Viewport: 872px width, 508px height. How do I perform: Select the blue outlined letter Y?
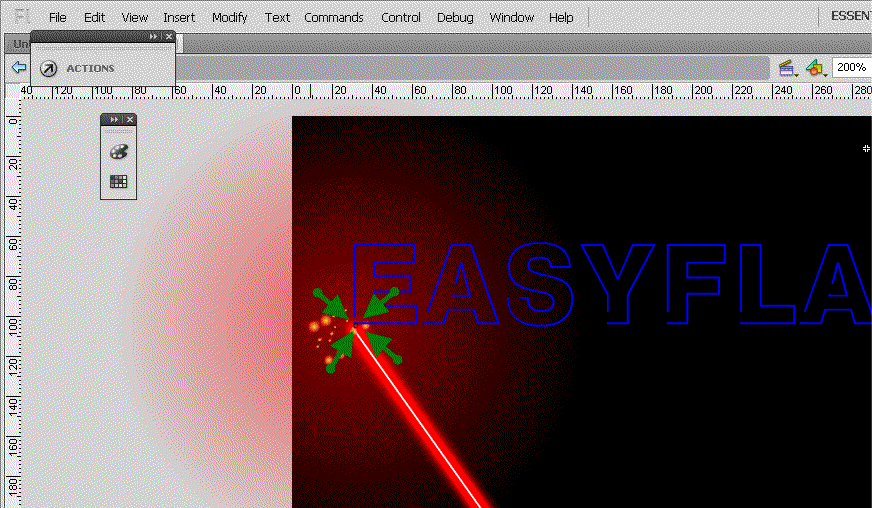pyautogui.click(x=617, y=283)
